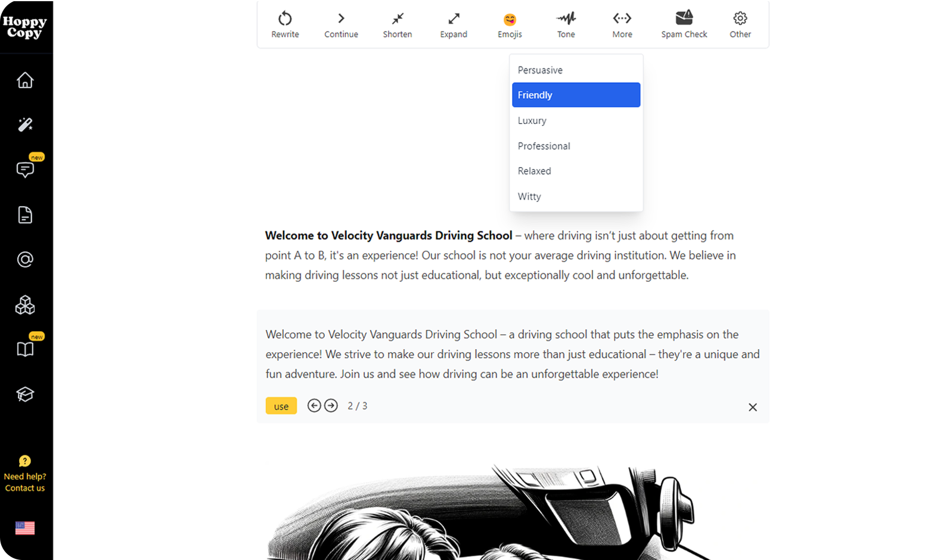This screenshot has height=560, width=934.
Task: Click the graduation cap academy icon
Action: click(25, 394)
